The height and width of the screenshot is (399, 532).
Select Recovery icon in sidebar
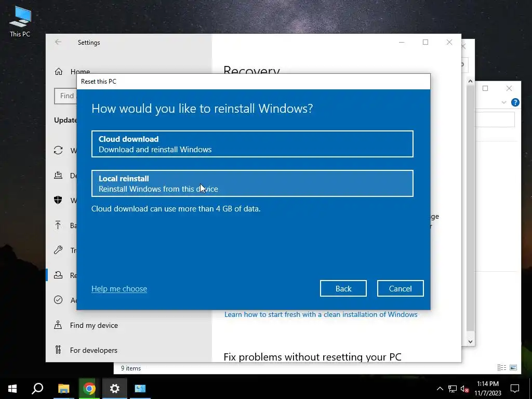pos(58,275)
